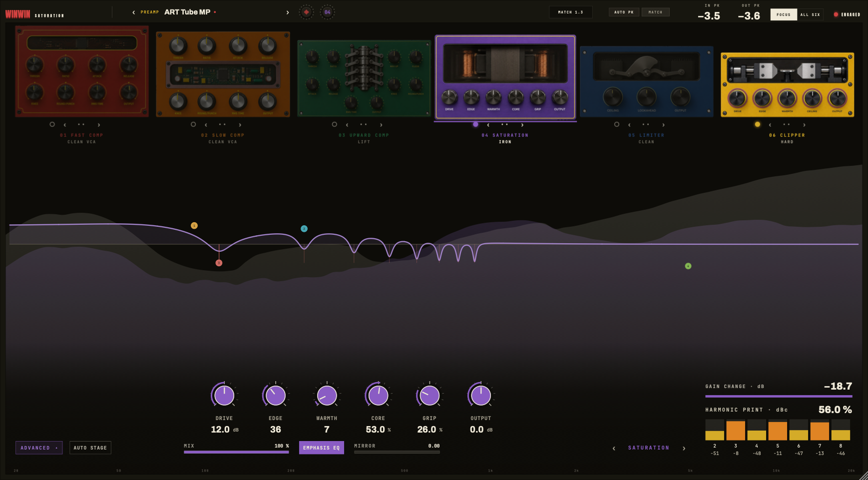This screenshot has width=868, height=480.
Task: Click the Auto Stage button
Action: 90,448
